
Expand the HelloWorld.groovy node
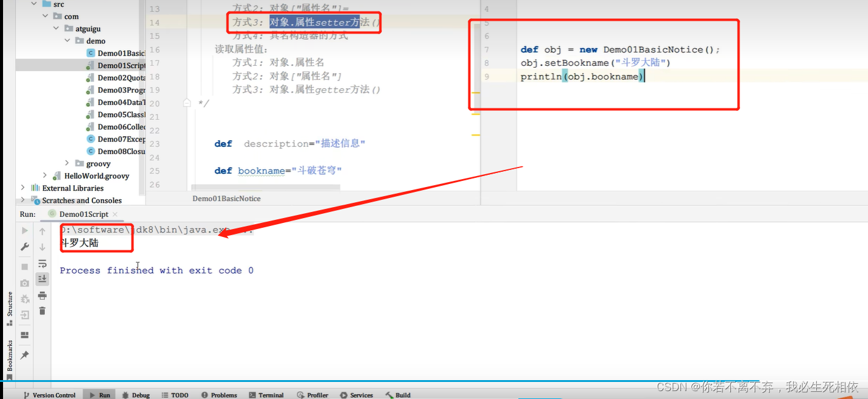(45, 175)
